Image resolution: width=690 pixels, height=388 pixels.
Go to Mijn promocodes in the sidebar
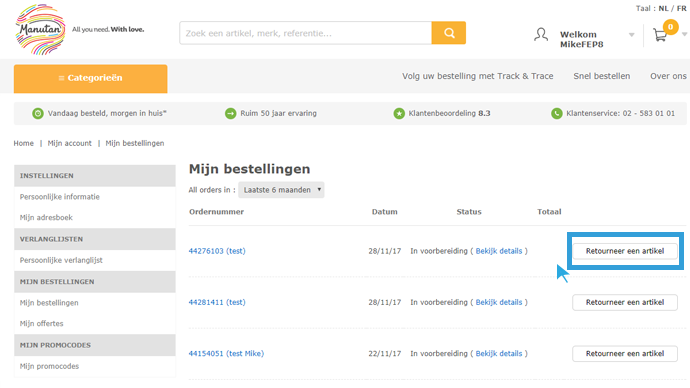(x=49, y=366)
